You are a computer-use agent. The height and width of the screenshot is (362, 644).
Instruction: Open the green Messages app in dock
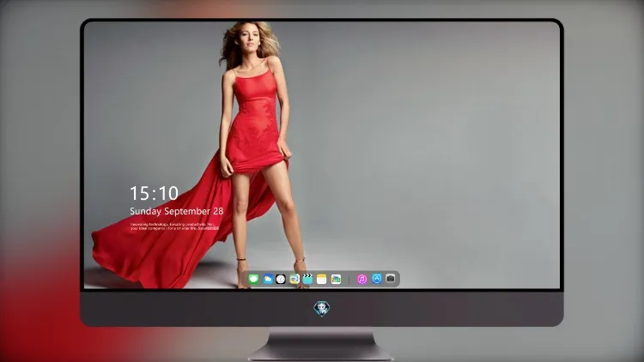click(254, 279)
